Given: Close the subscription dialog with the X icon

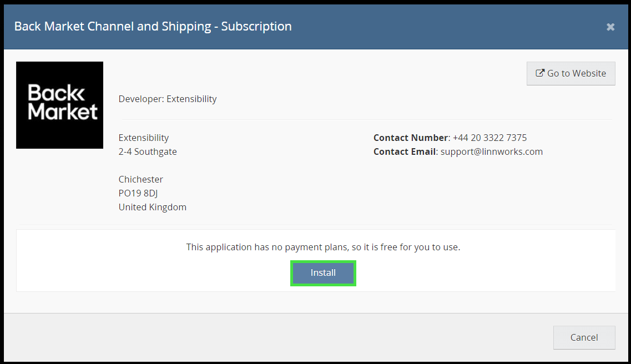Looking at the screenshot, I should point(610,27).
